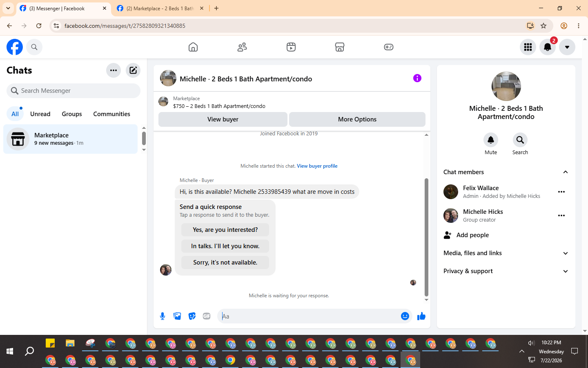This screenshot has width=588, height=368.
Task: Click the Facebook search magnifier icon
Action: [34, 47]
